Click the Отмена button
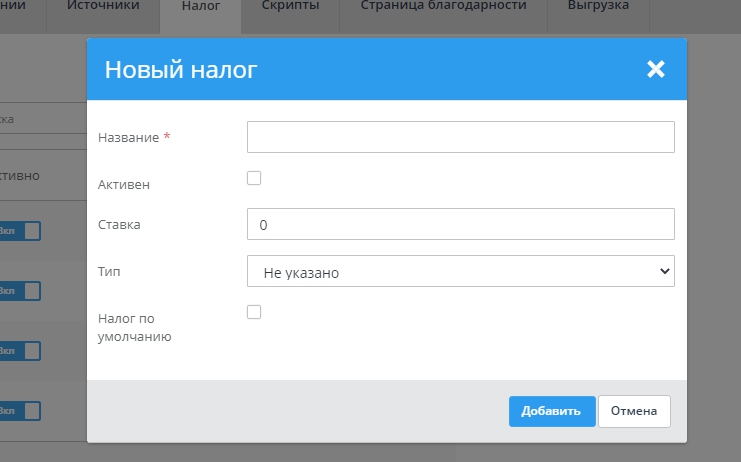The image size is (741, 462). (634, 411)
